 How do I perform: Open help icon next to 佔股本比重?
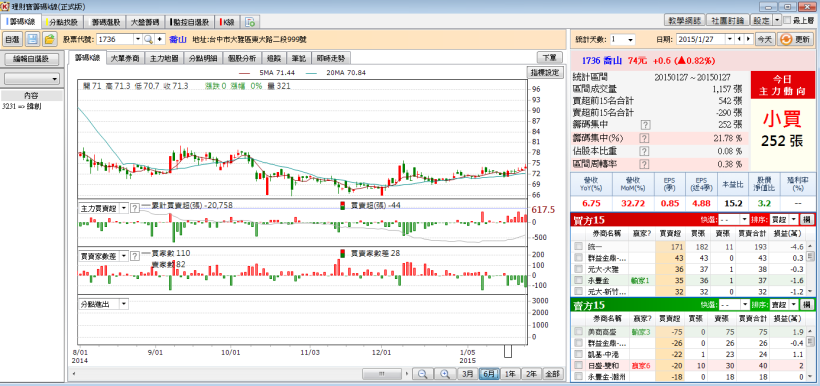(x=645, y=151)
